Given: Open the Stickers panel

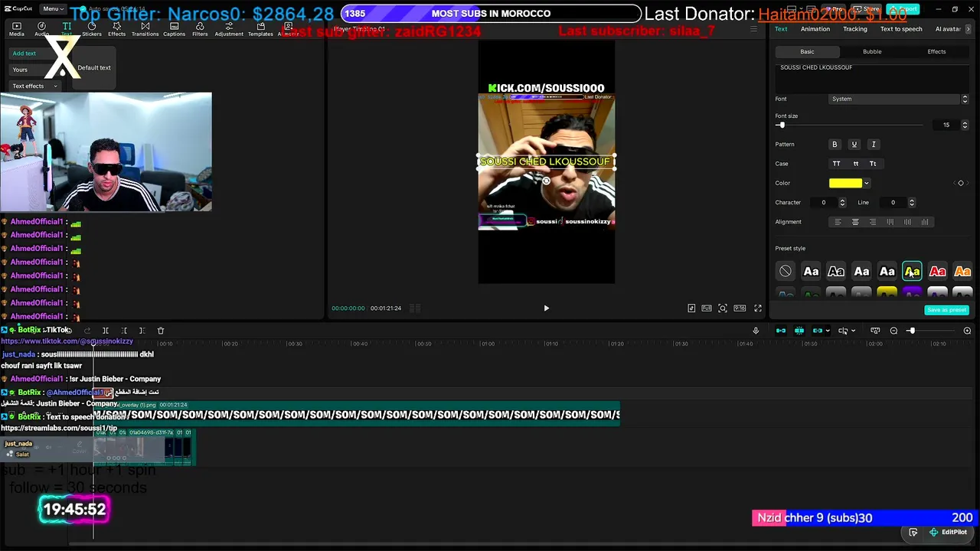Looking at the screenshot, I should pos(92,29).
